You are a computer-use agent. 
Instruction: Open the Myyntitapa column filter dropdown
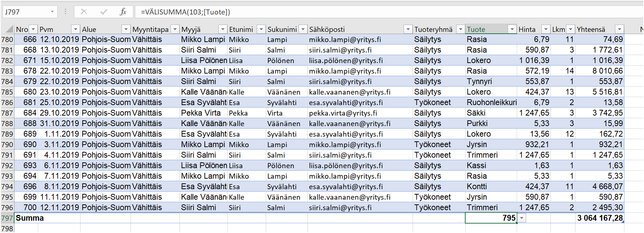coord(175,29)
